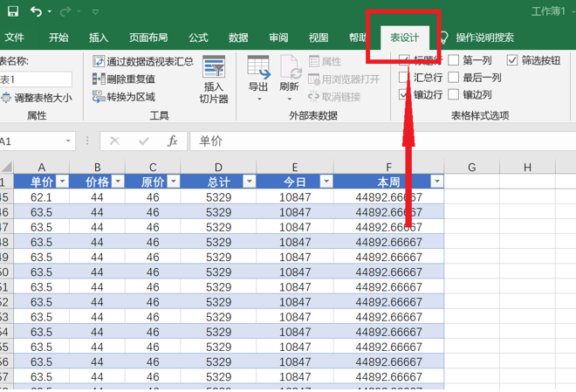576x392 pixels.
Task: Click the 导出 table icon
Action: click(x=258, y=67)
